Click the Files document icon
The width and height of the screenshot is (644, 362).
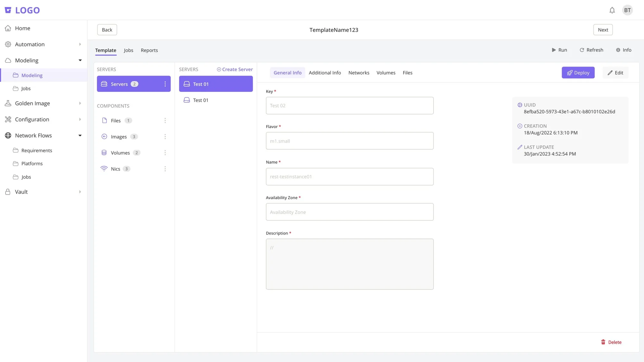tap(104, 120)
